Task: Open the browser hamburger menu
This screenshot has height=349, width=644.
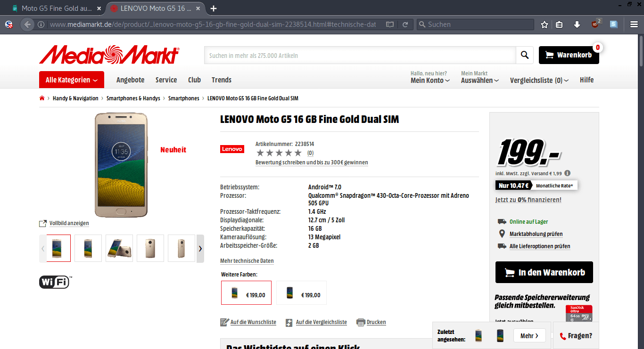Action: [x=634, y=24]
